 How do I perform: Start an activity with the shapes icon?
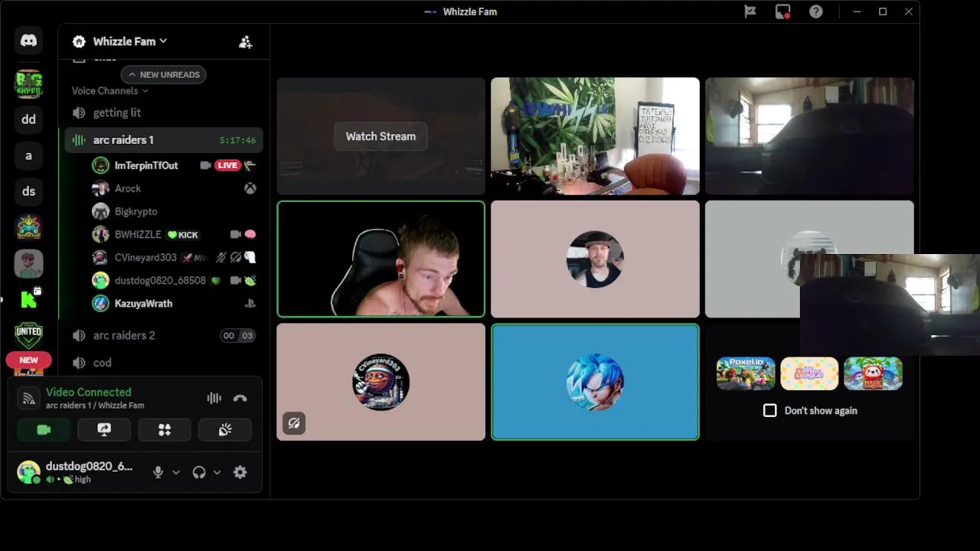(165, 430)
